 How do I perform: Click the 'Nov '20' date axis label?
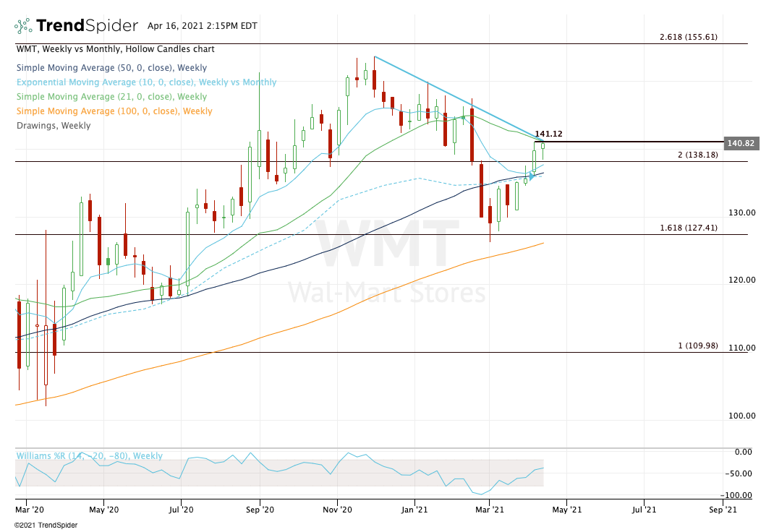pyautogui.click(x=337, y=510)
